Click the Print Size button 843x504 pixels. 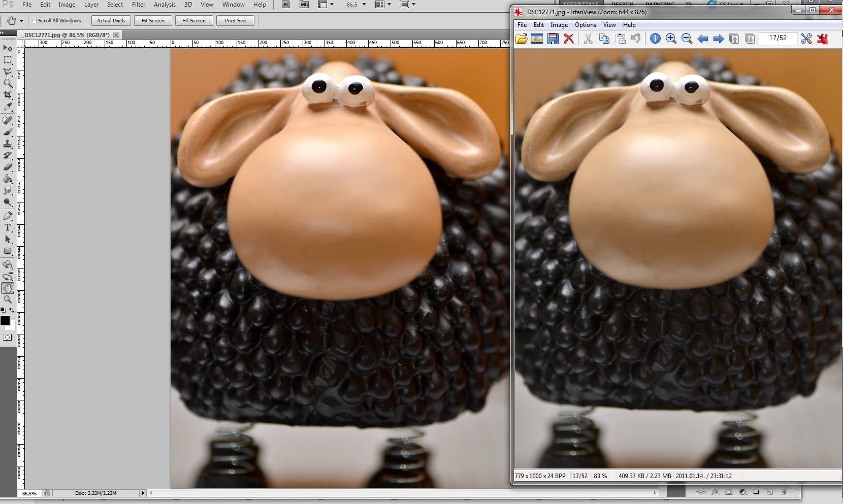click(x=236, y=21)
